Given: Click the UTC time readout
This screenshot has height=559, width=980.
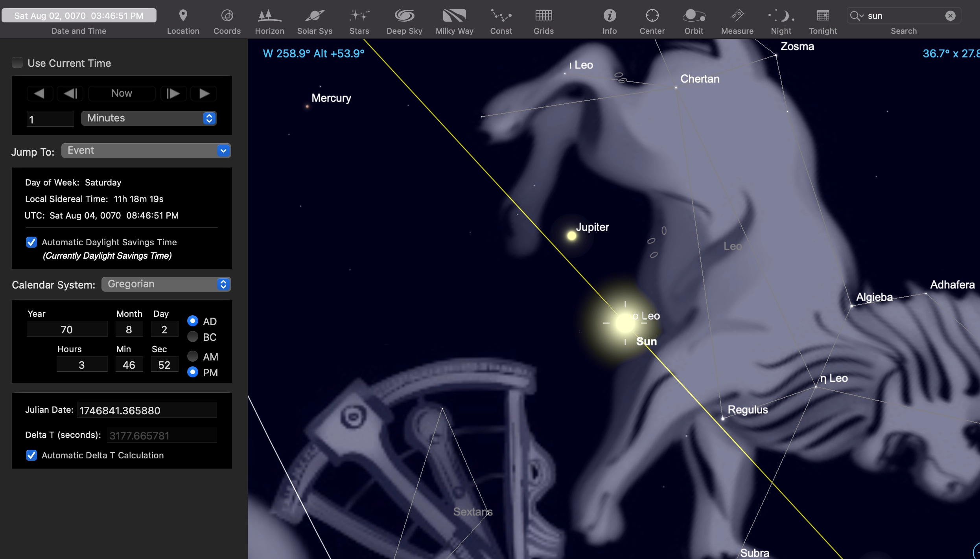Looking at the screenshot, I should pyautogui.click(x=101, y=215).
